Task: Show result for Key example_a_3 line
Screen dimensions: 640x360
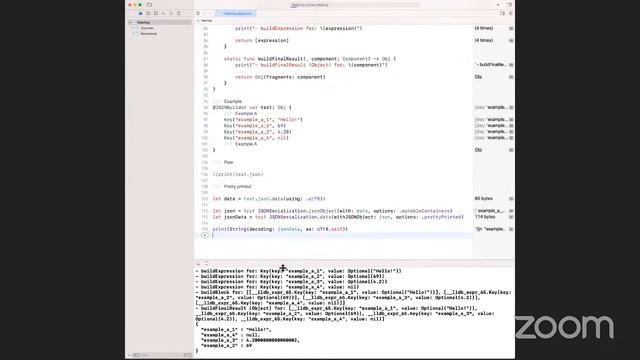Action: pyautogui.click(x=511, y=132)
